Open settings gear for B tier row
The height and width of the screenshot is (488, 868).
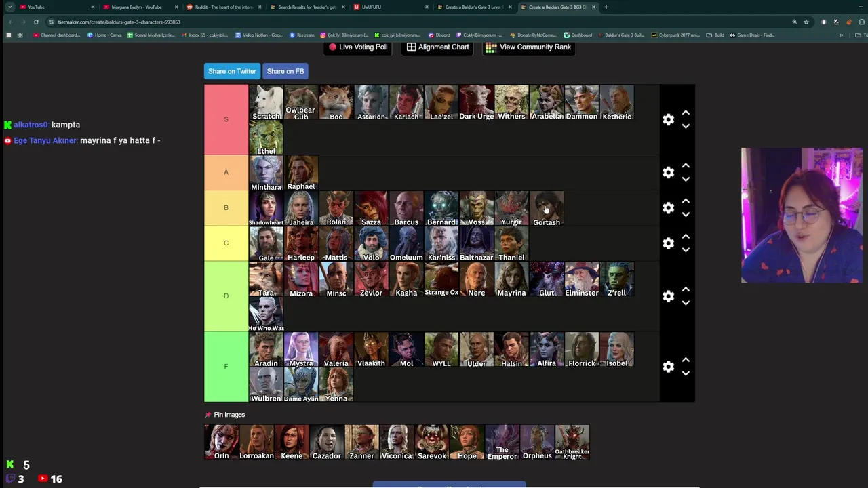668,208
